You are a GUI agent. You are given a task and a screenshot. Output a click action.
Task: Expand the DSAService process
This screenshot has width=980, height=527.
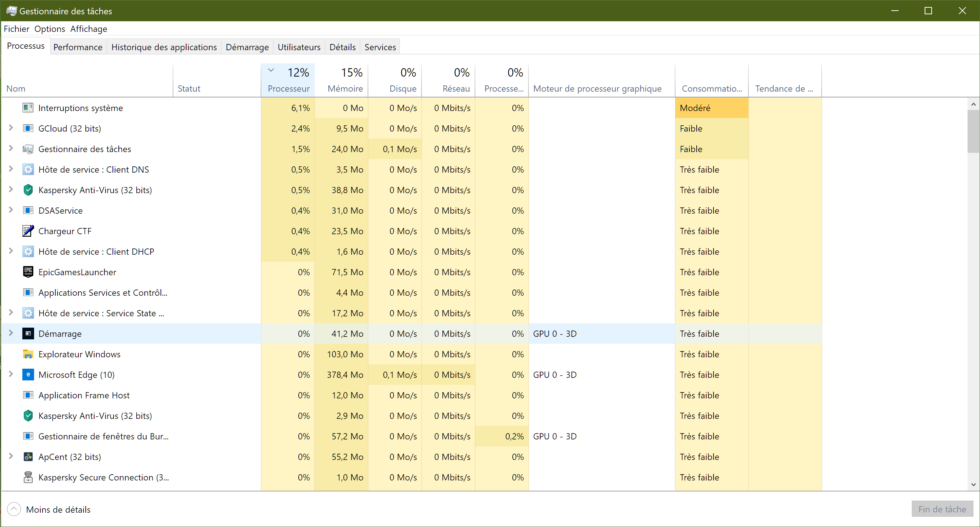11,210
